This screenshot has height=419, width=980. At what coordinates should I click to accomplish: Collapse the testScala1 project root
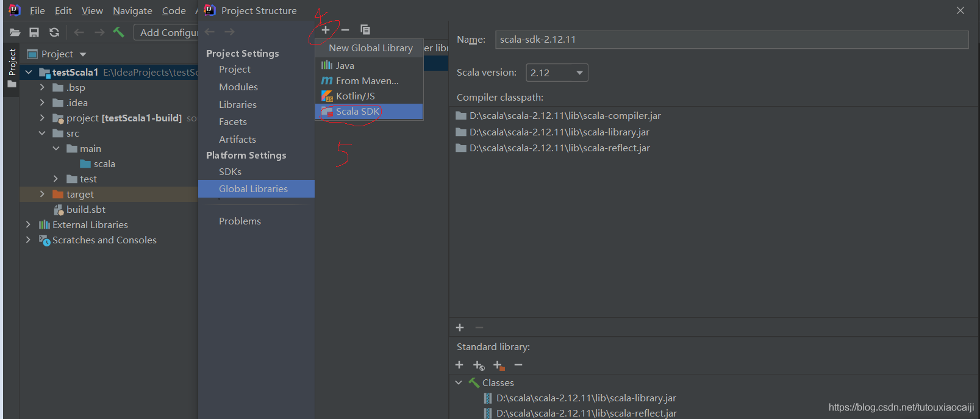[x=29, y=72]
